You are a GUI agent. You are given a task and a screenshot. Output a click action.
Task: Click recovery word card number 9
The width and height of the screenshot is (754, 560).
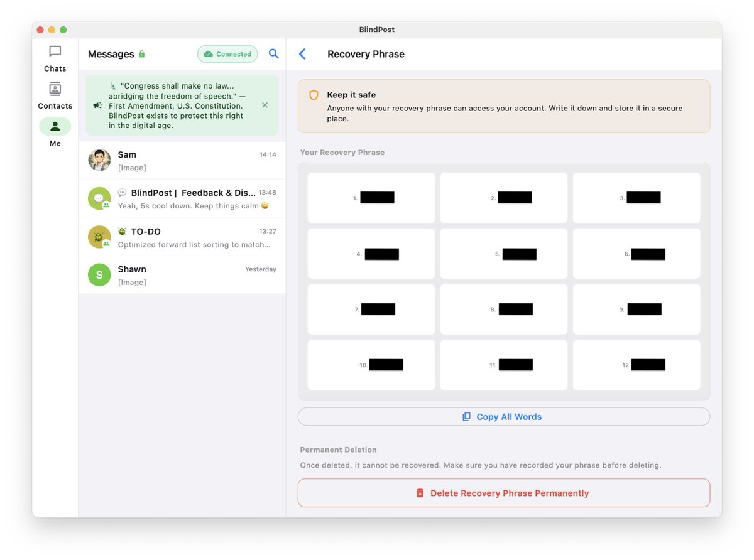click(637, 309)
